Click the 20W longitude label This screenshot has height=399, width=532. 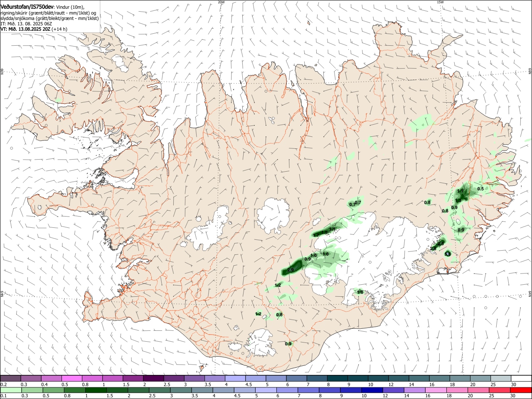pyautogui.click(x=221, y=2)
